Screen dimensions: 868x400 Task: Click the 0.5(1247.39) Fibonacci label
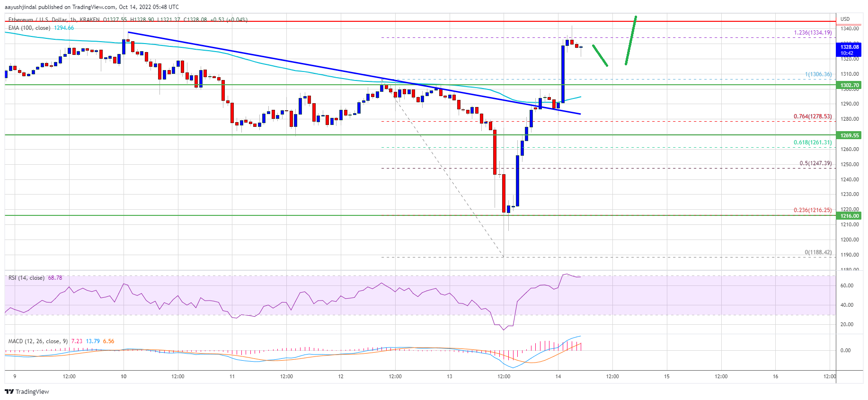click(815, 163)
